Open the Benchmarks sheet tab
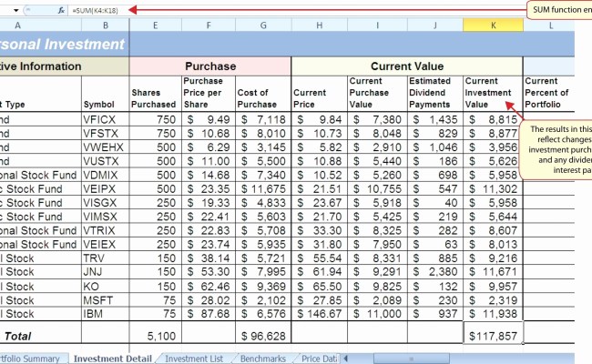This screenshot has width=592, height=364. pos(263,359)
